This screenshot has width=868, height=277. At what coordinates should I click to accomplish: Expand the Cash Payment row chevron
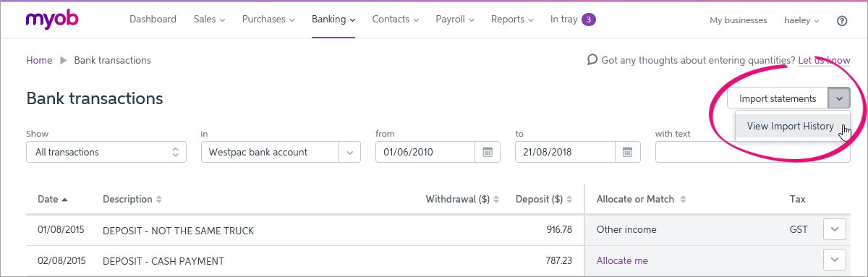click(835, 260)
